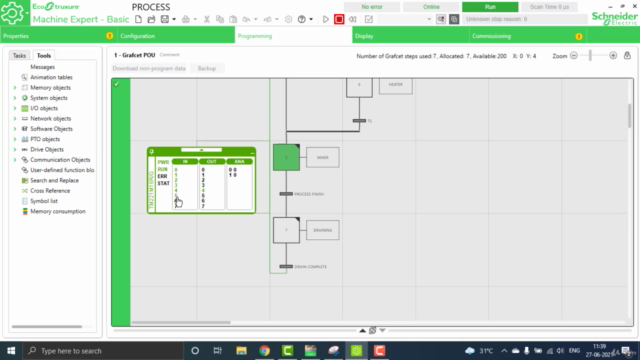Click the copy icon in toolbar

click(x=220, y=19)
